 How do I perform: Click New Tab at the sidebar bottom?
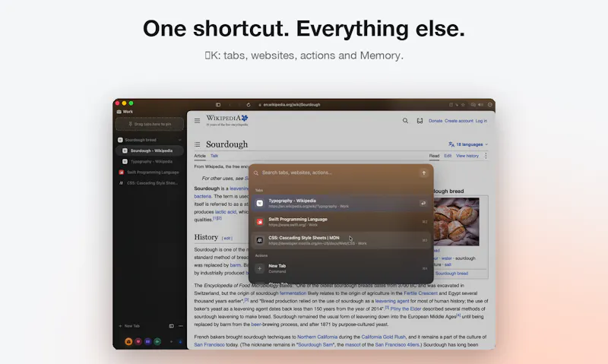(129, 326)
